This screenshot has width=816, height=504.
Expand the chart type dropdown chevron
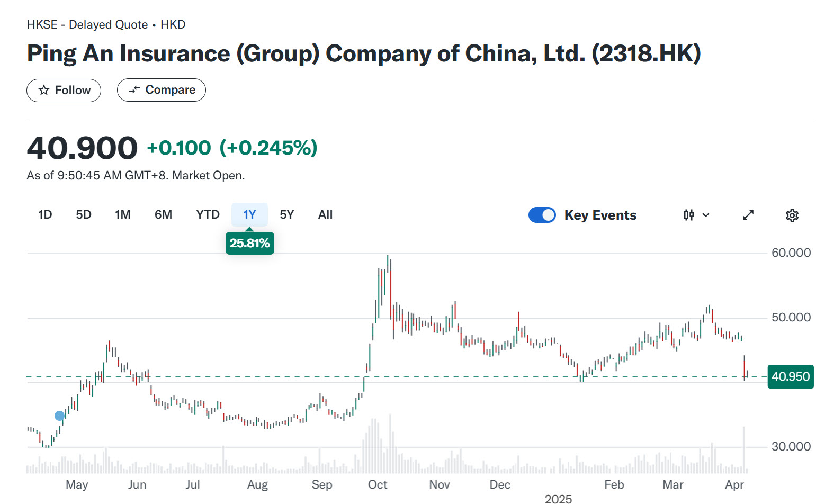tap(706, 215)
